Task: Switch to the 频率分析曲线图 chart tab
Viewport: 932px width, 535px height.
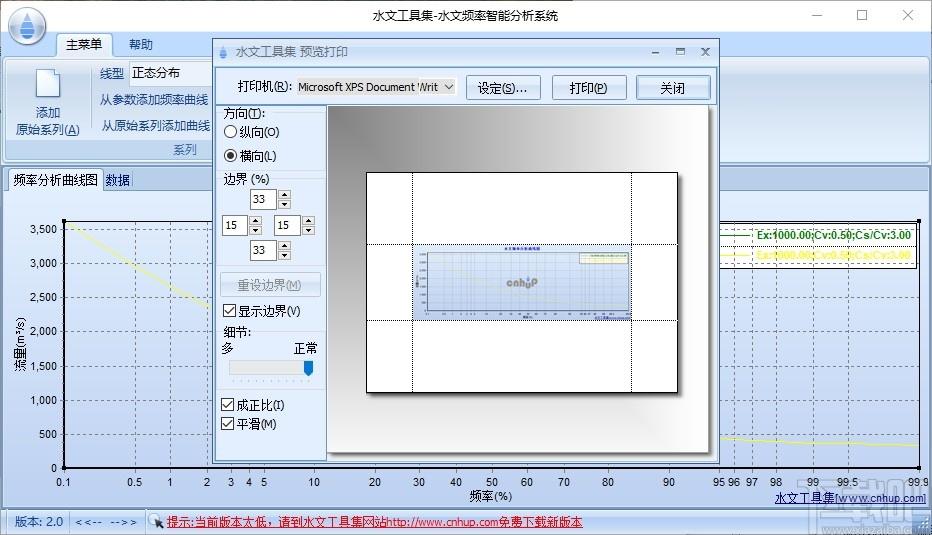Action: point(55,180)
